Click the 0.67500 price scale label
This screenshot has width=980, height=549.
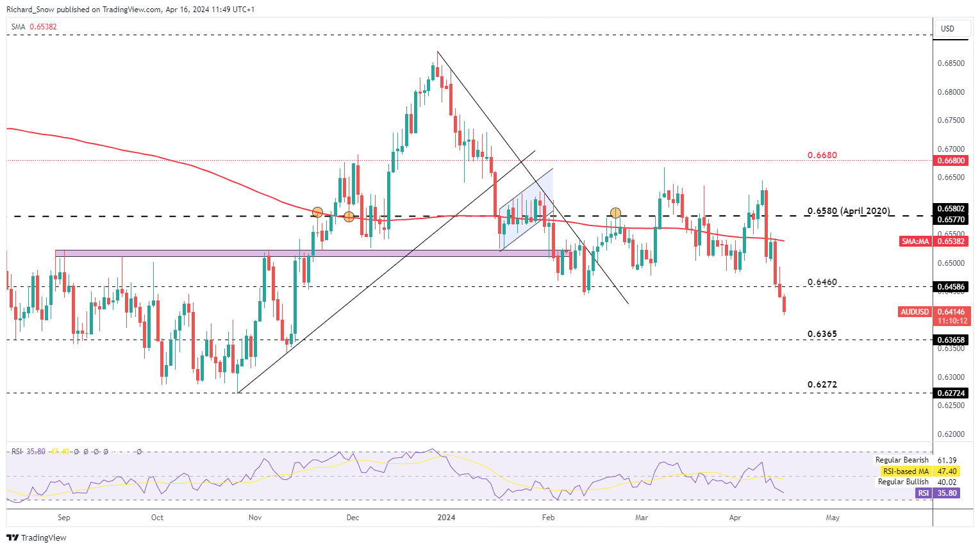(951, 120)
